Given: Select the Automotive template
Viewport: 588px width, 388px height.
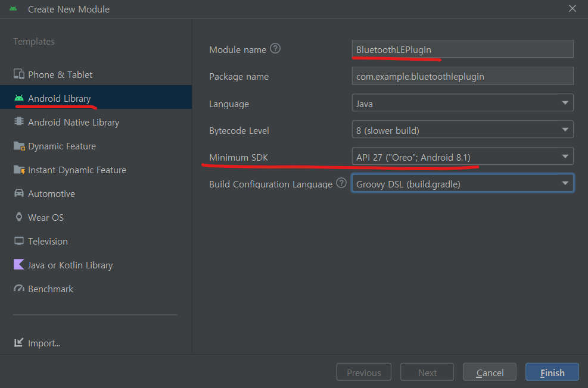Looking at the screenshot, I should (96, 193).
